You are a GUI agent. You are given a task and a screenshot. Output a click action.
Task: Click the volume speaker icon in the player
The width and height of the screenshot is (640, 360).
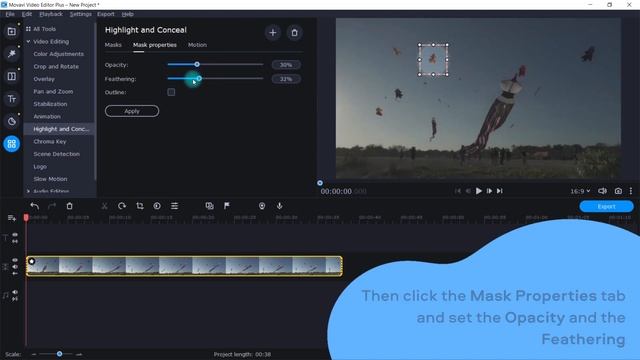click(x=602, y=191)
